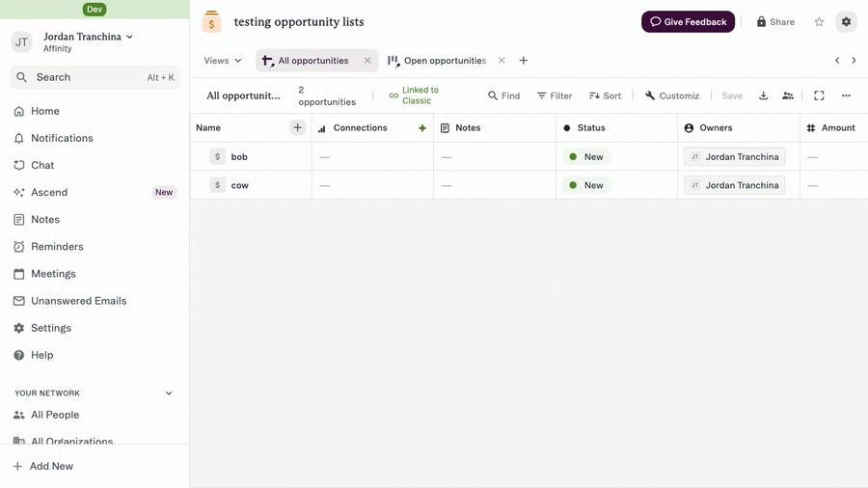The image size is (868, 488).
Task: Open the more options ellipsis menu
Action: [846, 95]
